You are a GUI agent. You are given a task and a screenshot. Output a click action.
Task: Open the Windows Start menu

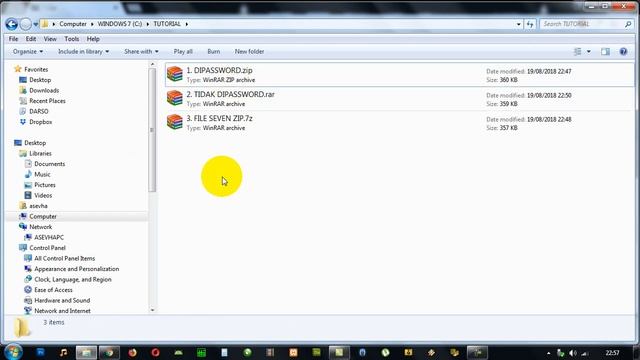coord(13,352)
